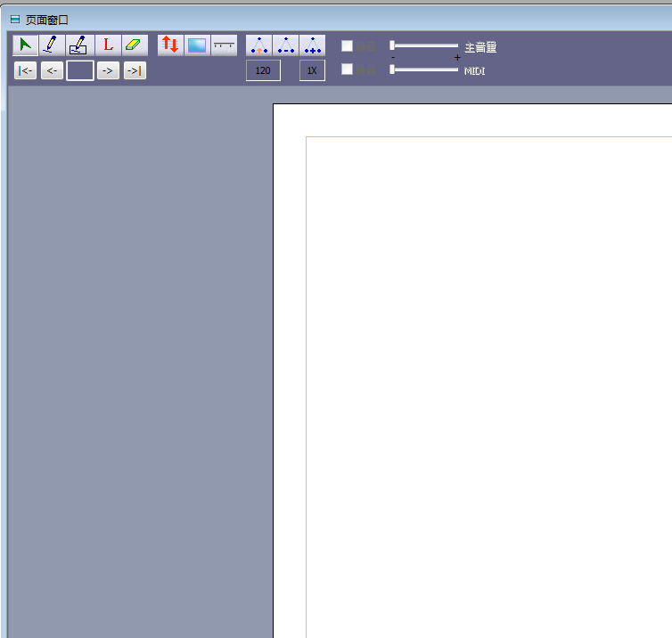Jump to last page with ->| button
Viewport: 672px width, 638px height.
[x=135, y=70]
